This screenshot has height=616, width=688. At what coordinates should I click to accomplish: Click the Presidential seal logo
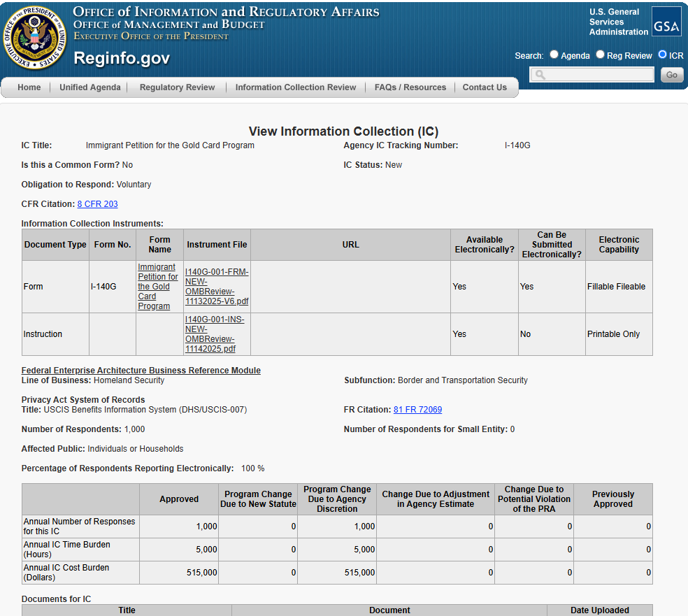point(36,38)
